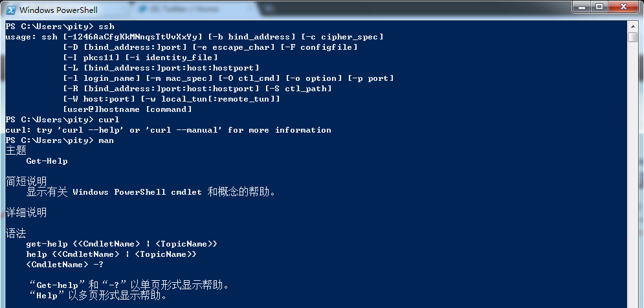644x308 pixels.
Task: Click the Windows PowerShell title text
Action: click(58, 10)
